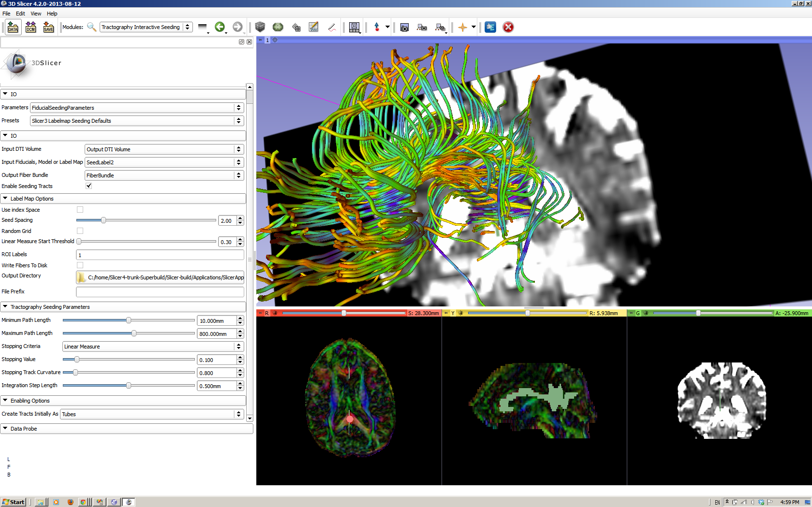Go back to previous module arrow
Image resolution: width=812 pixels, height=507 pixels.
click(x=220, y=27)
